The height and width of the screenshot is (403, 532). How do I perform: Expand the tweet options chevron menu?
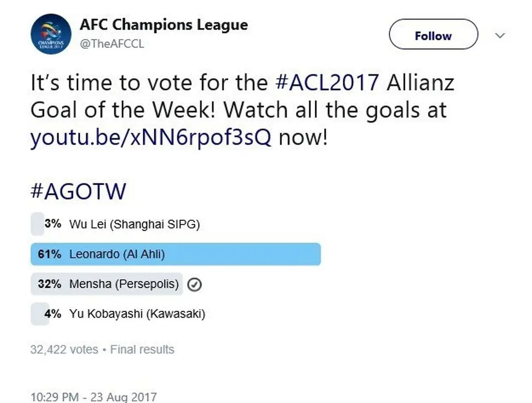point(500,36)
